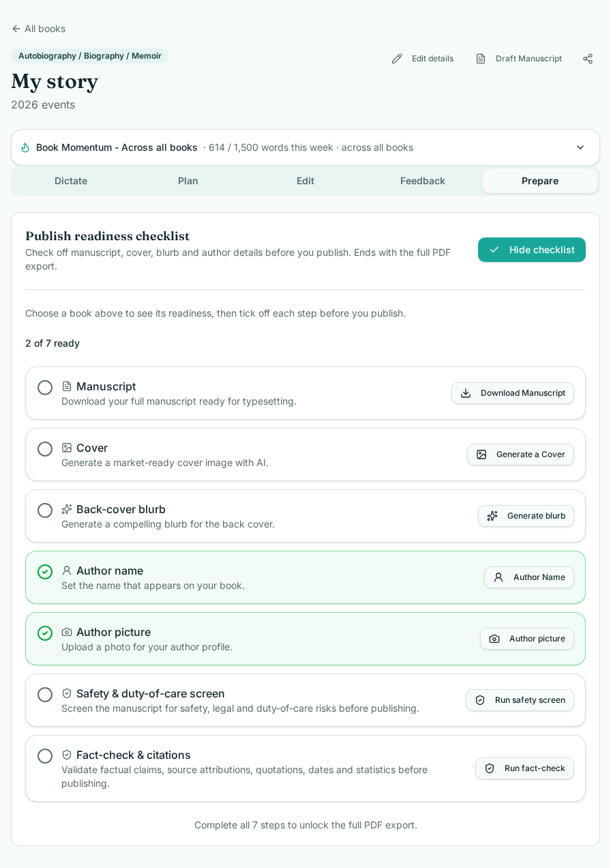
Task: Click the My story book title
Action: click(x=55, y=81)
